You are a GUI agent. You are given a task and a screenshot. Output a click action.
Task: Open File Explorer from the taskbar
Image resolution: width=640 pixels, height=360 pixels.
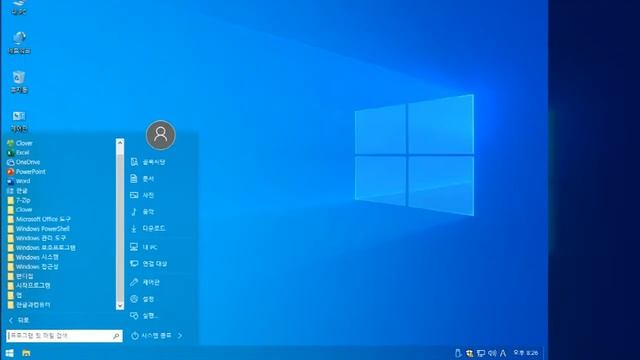click(x=26, y=353)
